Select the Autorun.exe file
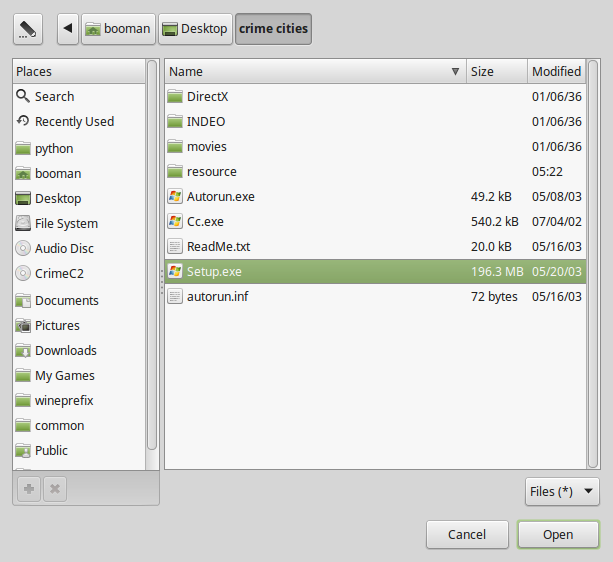This screenshot has width=613, height=562. pos(375,197)
